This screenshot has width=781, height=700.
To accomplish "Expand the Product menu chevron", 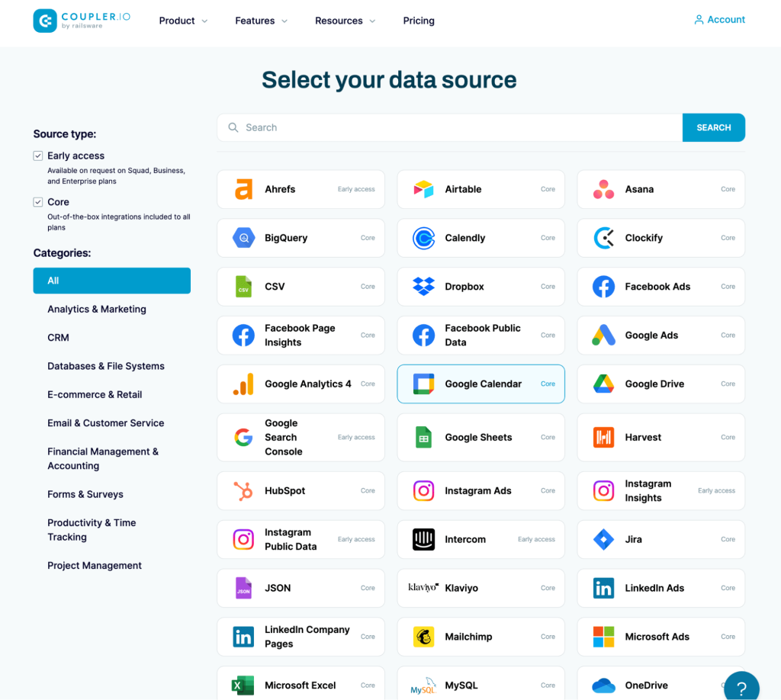I will 204,21.
